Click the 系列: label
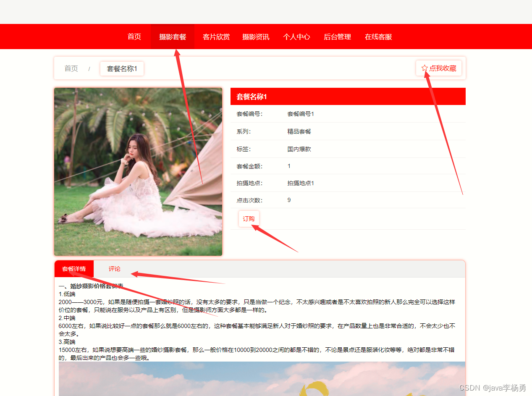Screen dimensions: 532x396 point(244,131)
